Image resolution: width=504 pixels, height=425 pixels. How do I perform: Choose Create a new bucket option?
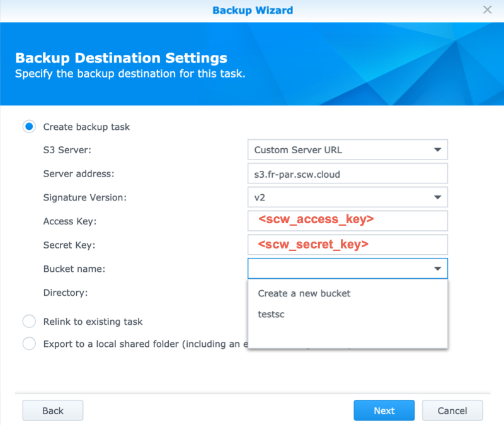pos(304,293)
